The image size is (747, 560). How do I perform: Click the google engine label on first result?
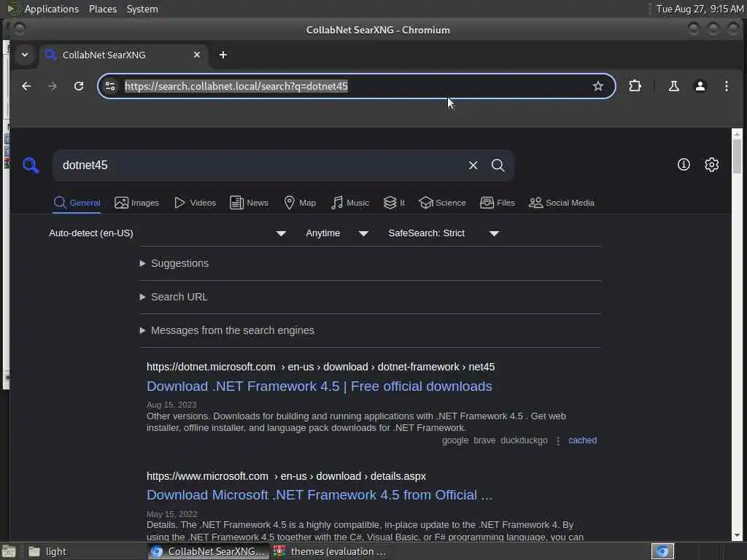[455, 440]
